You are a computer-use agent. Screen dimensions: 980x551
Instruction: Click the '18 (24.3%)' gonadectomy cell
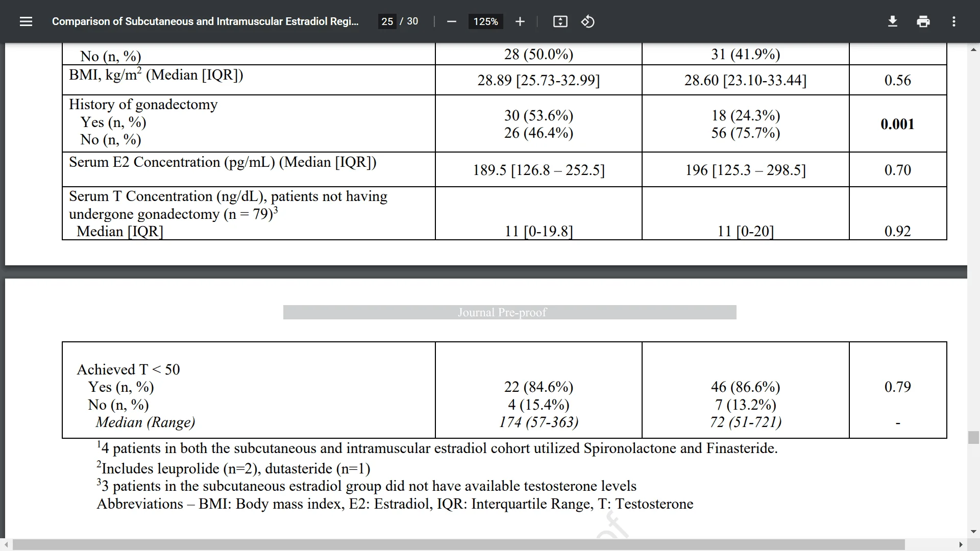[x=745, y=116]
